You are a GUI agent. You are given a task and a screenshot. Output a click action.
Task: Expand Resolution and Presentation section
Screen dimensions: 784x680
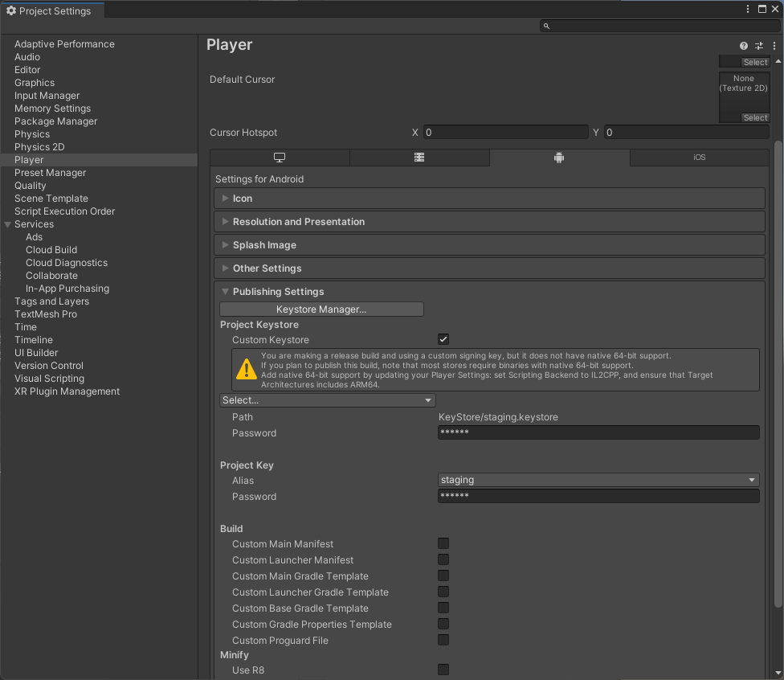point(489,222)
